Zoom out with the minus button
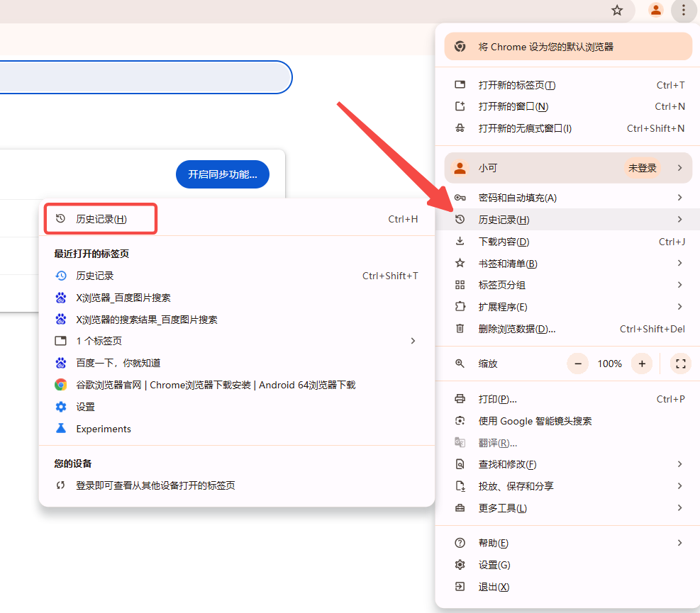 (x=578, y=364)
